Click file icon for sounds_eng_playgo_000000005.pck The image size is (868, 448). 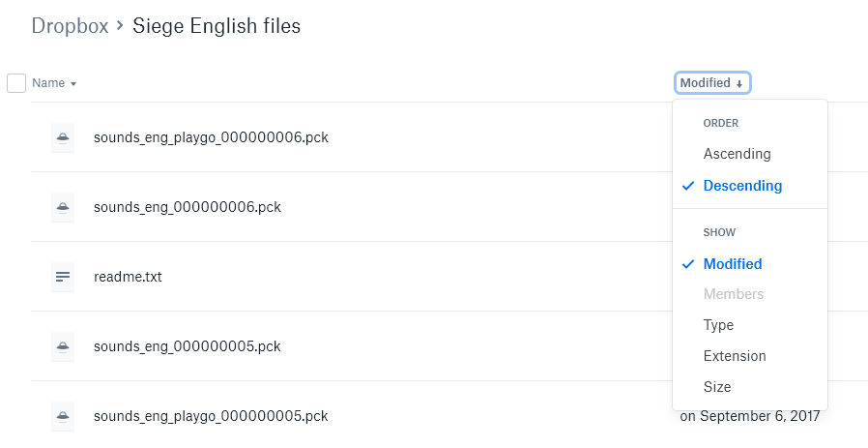click(x=63, y=416)
